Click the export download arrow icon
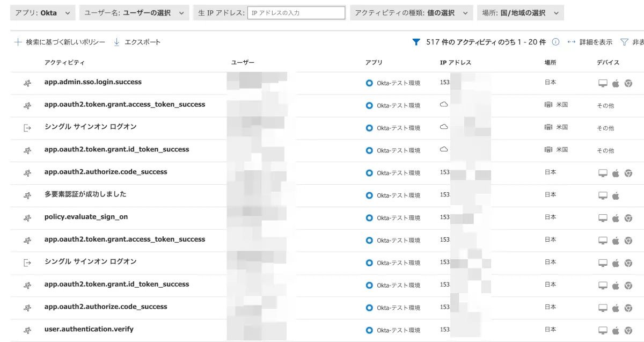This screenshot has height=342, width=644. 116,42
